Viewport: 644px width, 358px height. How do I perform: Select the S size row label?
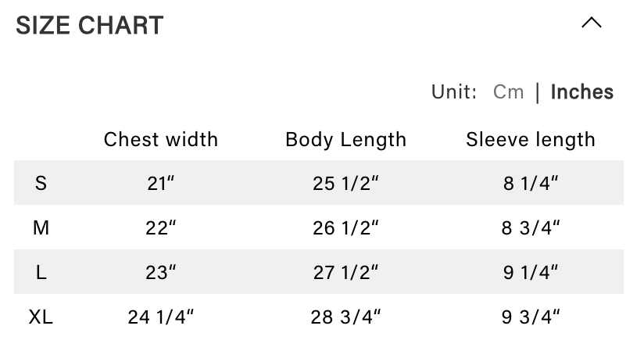tap(41, 184)
